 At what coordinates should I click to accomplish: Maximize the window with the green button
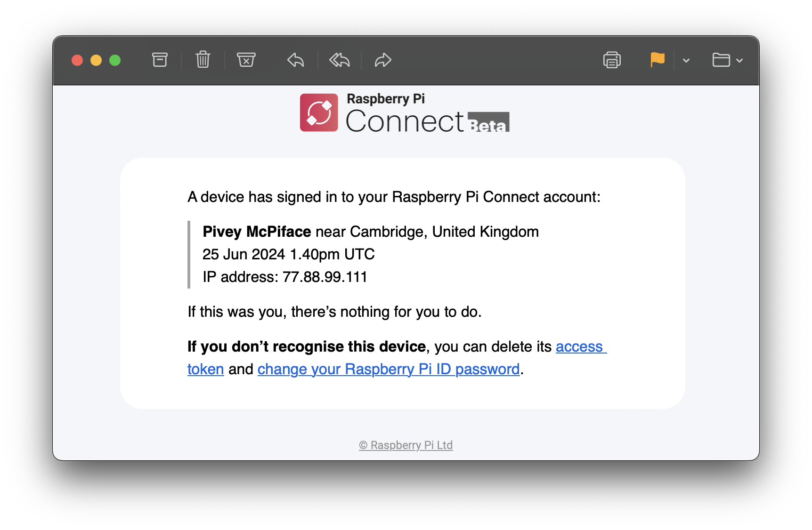click(x=115, y=60)
